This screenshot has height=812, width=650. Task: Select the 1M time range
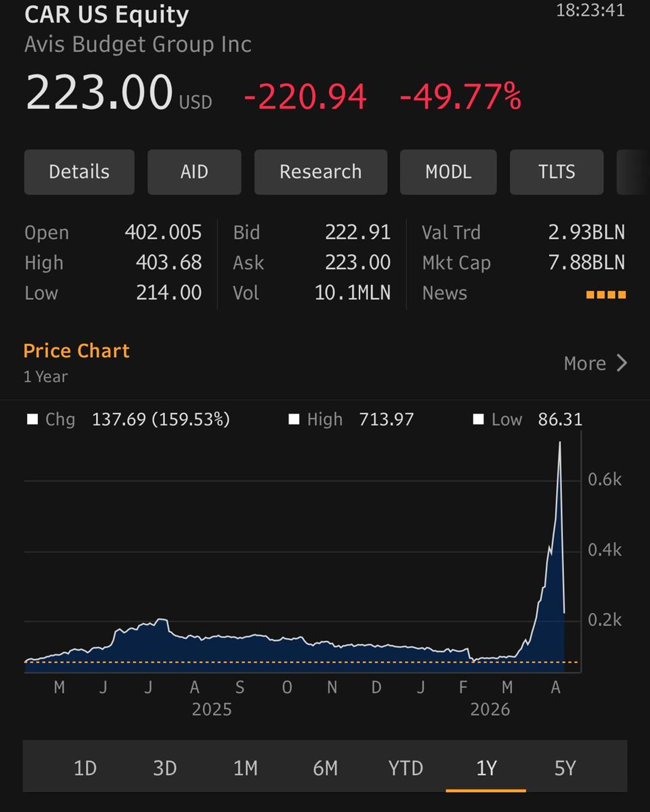[x=245, y=768]
